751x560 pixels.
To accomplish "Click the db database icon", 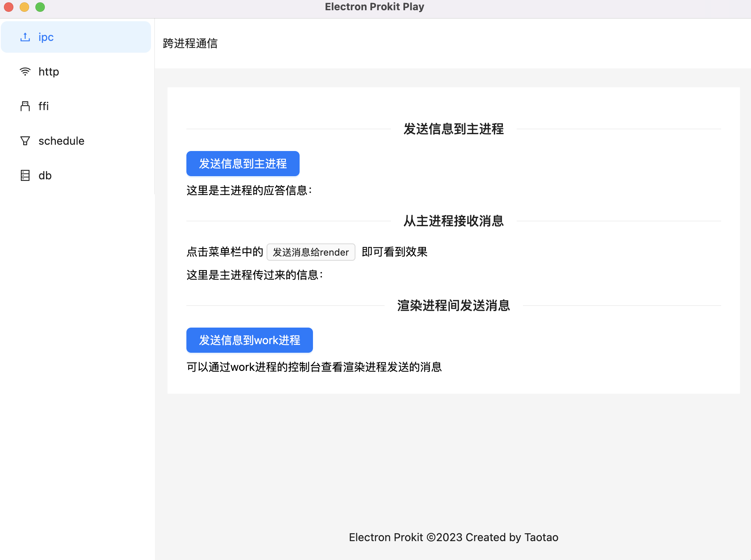I will (x=25, y=175).
